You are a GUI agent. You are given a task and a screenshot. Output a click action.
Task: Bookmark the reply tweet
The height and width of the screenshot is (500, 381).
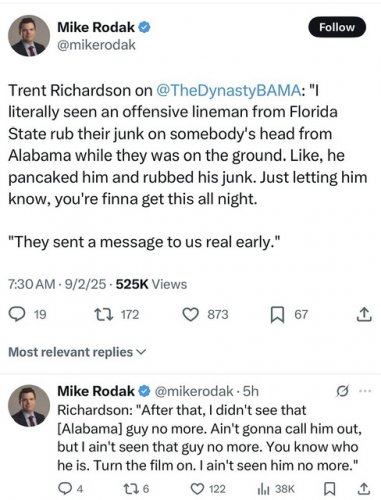click(x=330, y=489)
